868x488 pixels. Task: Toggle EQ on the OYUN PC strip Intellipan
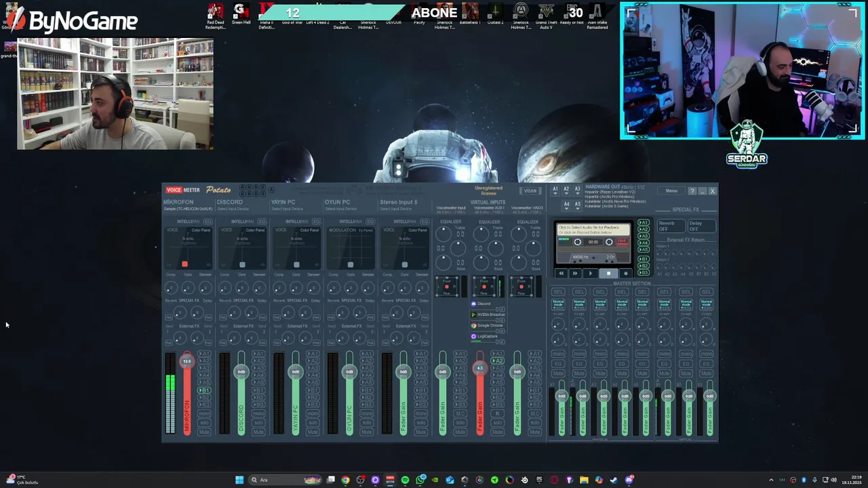click(370, 222)
